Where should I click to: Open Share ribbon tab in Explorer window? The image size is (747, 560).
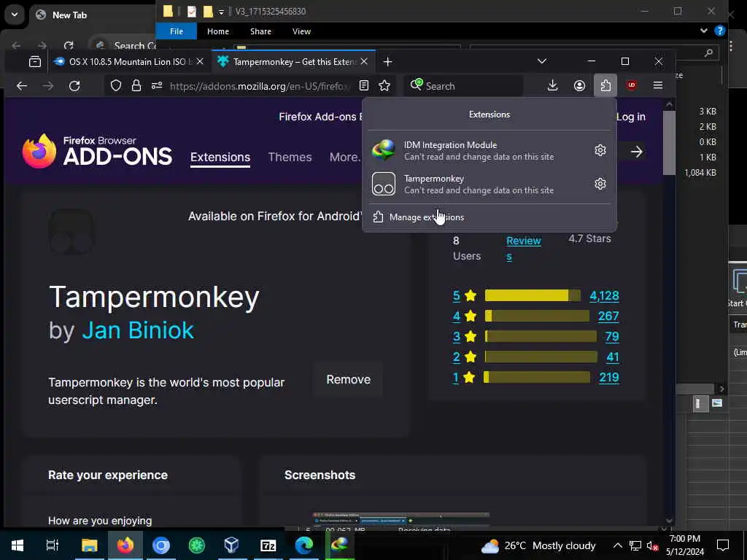(x=260, y=31)
